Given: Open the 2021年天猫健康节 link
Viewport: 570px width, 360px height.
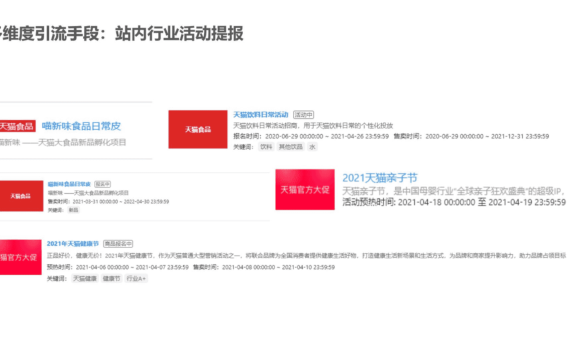Looking at the screenshot, I should [73, 244].
